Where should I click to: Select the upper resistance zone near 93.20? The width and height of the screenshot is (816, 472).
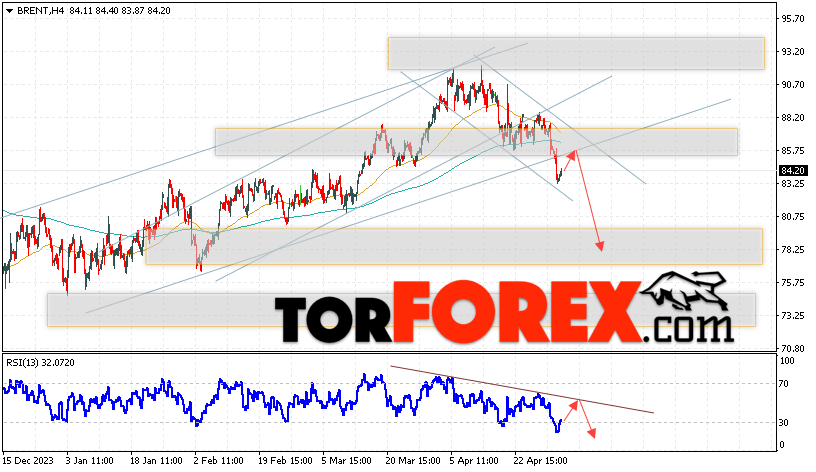click(576, 54)
